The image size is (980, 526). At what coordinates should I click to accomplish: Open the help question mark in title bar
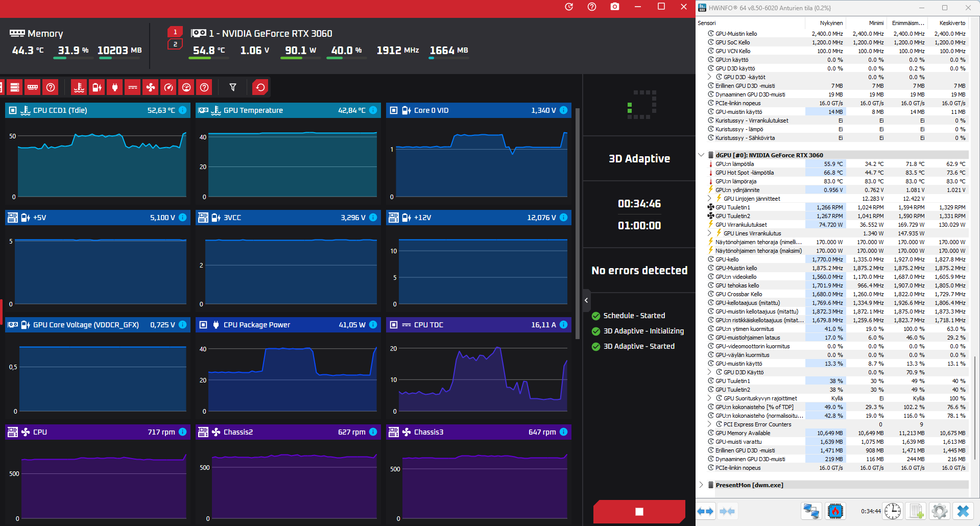coord(592,7)
